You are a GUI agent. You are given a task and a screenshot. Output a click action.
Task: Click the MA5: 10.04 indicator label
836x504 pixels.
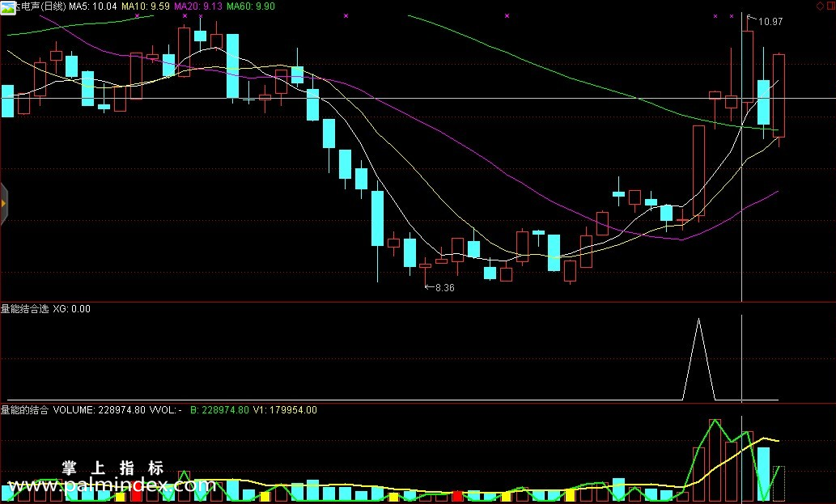pos(93,6)
